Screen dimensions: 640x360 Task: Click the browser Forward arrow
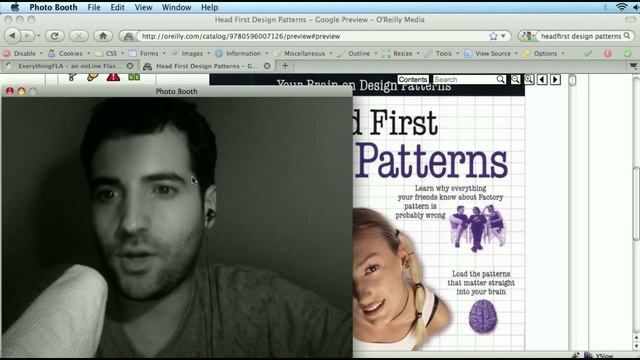[27, 36]
